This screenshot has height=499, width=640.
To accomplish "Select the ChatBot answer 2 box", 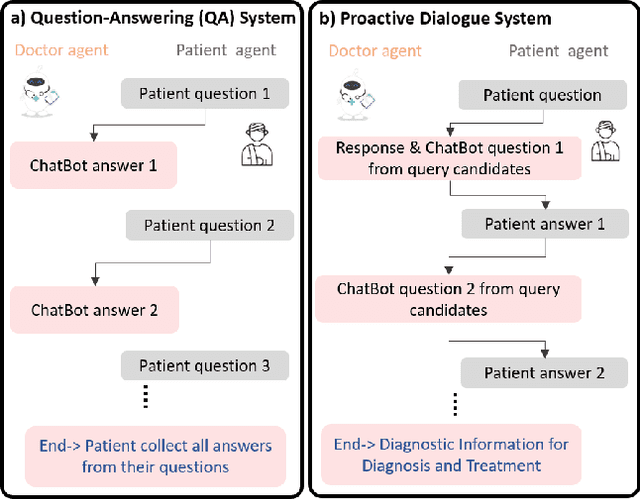I will click(94, 309).
